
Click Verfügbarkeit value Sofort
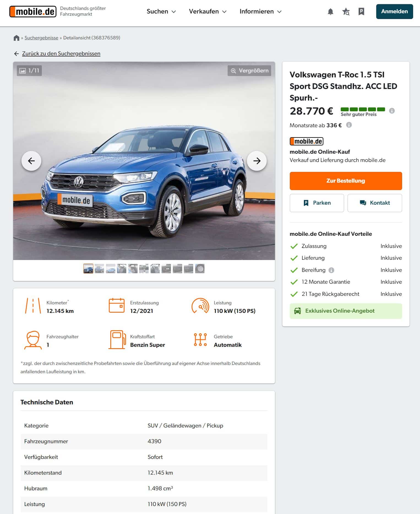click(155, 457)
